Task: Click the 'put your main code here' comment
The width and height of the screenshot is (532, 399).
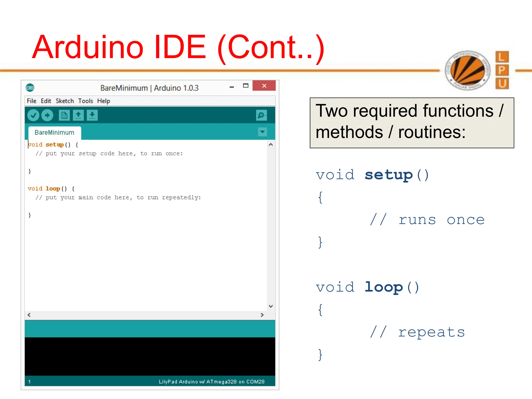Action: [x=118, y=197]
